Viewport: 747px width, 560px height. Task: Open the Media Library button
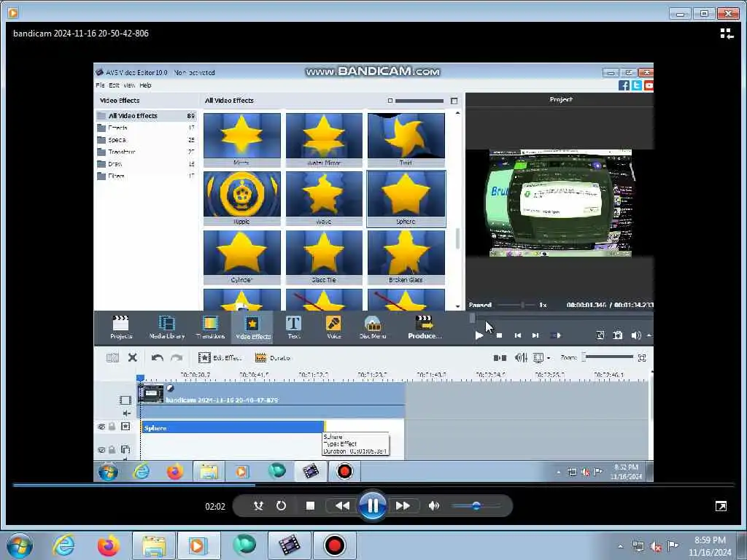167,327
